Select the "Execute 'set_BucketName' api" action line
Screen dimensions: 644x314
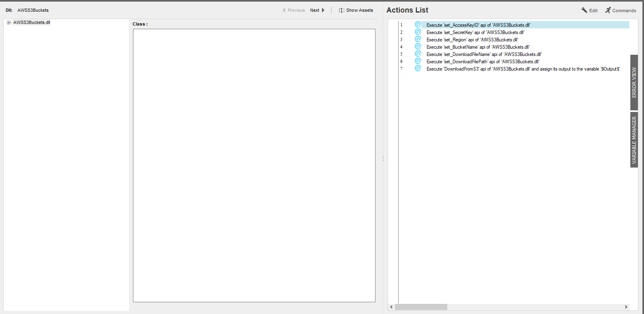pos(478,47)
